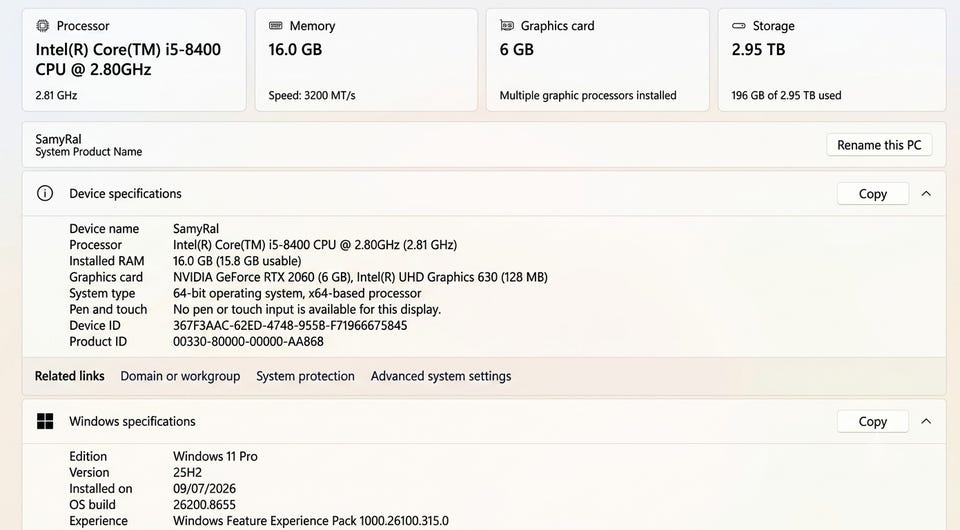Screen dimensions: 960x530
Task: Click Installed RAM value 16.0 GB (15.8 GB usable)
Action: (x=237, y=261)
